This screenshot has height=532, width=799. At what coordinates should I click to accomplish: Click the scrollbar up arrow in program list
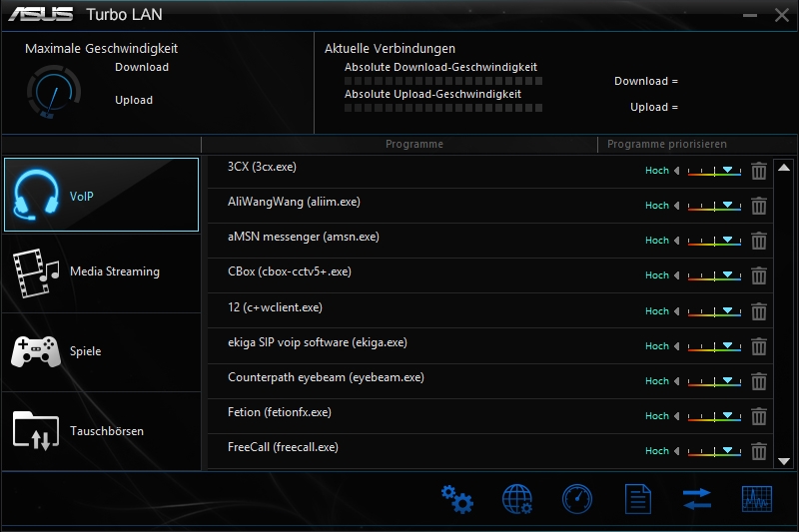(784, 168)
